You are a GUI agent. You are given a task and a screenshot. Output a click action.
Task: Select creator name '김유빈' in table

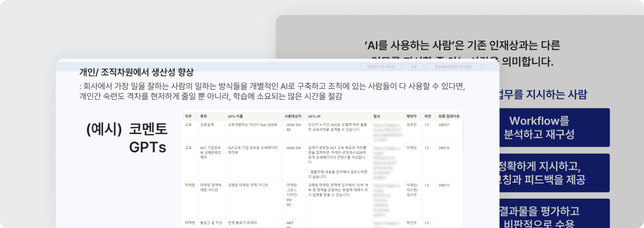point(412,125)
